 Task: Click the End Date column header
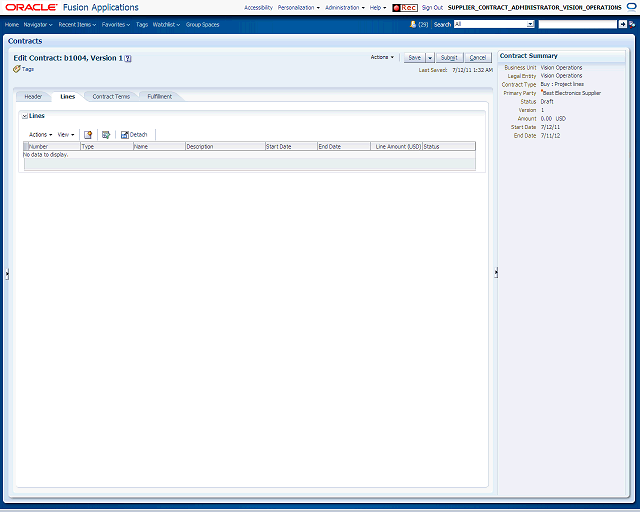(344, 147)
